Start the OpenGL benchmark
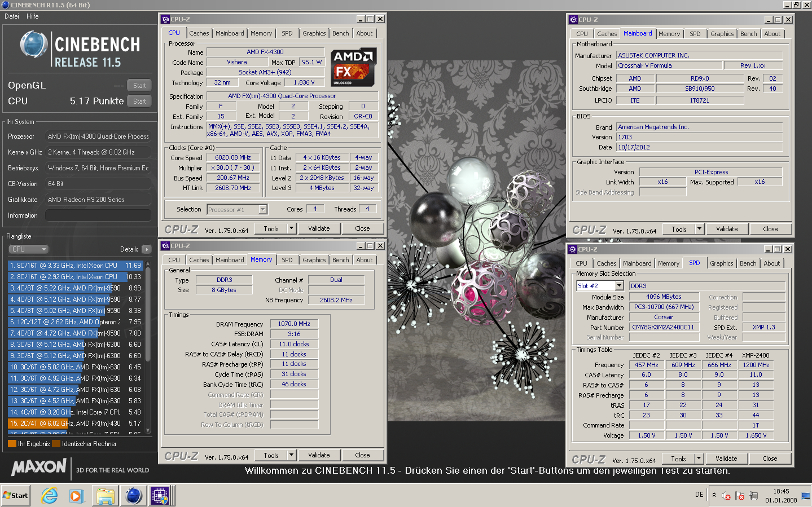Screen dimensions: 812x507 (x=139, y=86)
